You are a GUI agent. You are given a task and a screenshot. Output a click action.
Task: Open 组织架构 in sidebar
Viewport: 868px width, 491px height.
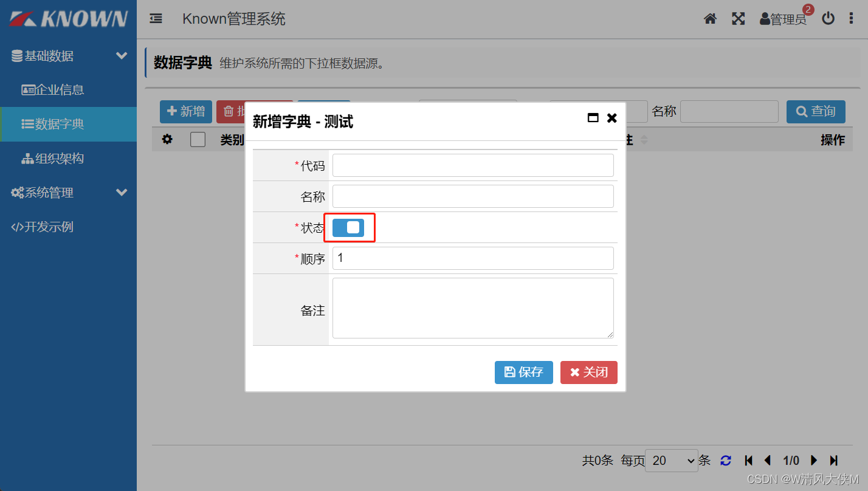pos(68,159)
